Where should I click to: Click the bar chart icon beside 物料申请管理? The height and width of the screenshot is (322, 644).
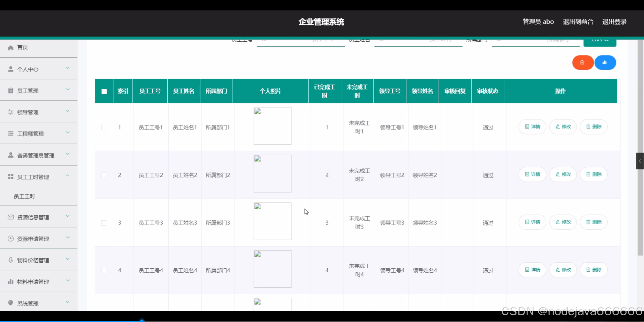(11, 281)
